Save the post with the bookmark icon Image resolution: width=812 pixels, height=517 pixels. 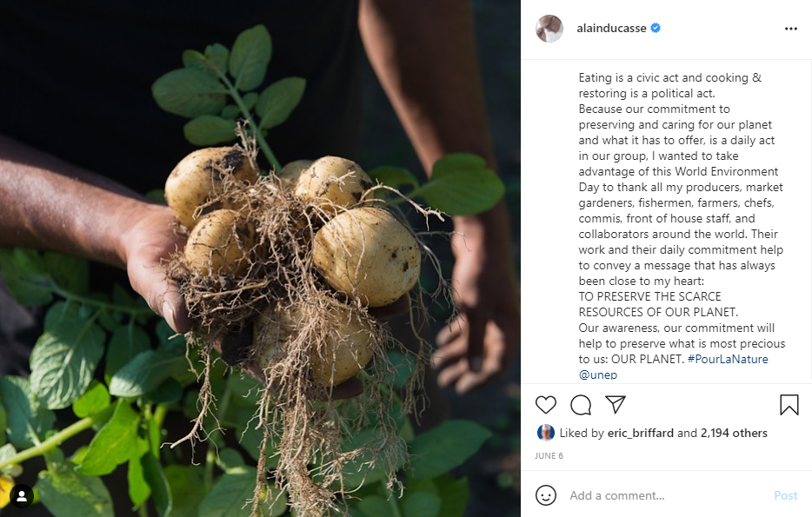789,405
